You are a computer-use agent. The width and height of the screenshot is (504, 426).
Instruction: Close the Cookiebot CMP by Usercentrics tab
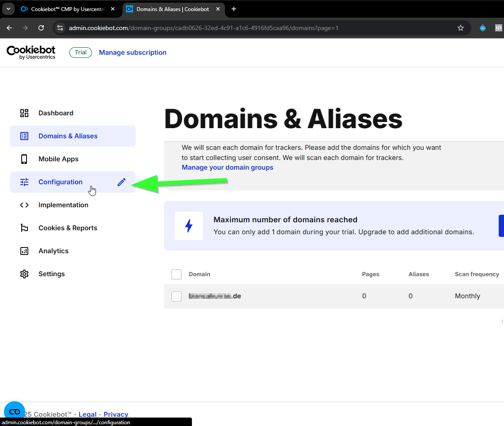pyautogui.click(x=113, y=9)
